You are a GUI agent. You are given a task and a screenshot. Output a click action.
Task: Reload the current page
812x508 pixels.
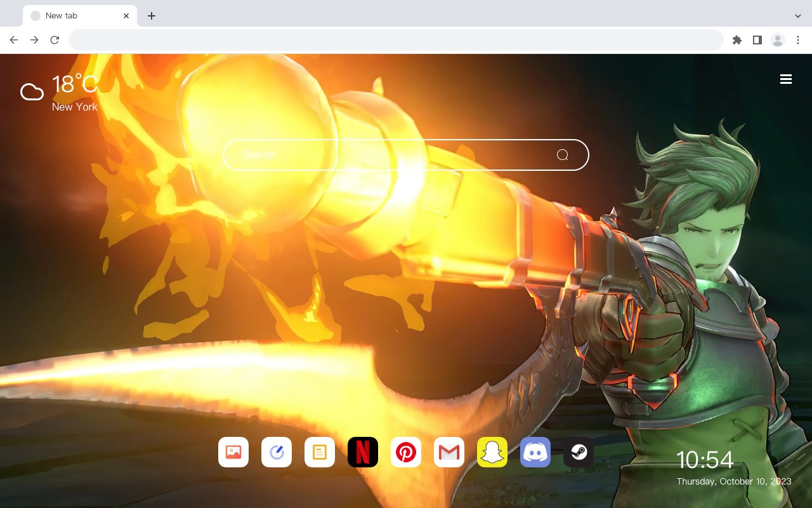click(55, 40)
